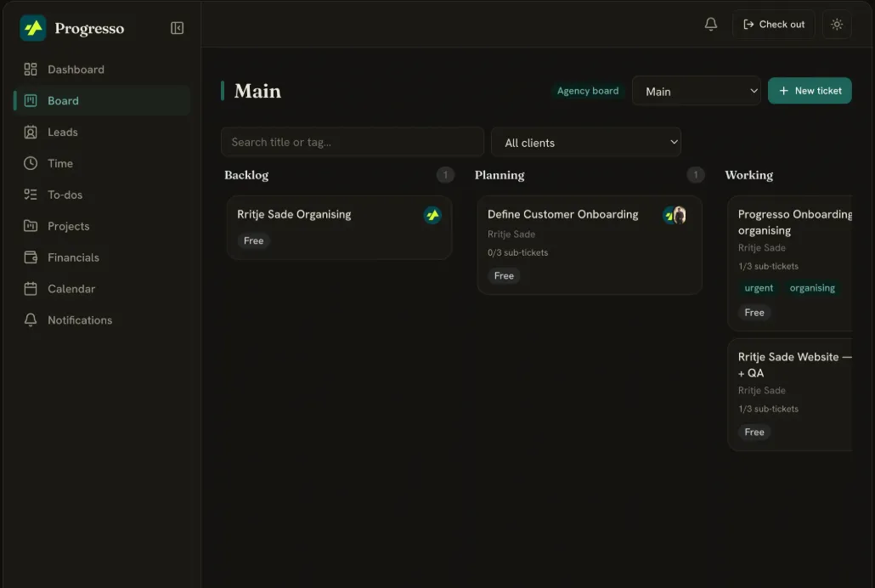This screenshot has height=588, width=875.
Task: Click the Check out button
Action: click(x=773, y=24)
